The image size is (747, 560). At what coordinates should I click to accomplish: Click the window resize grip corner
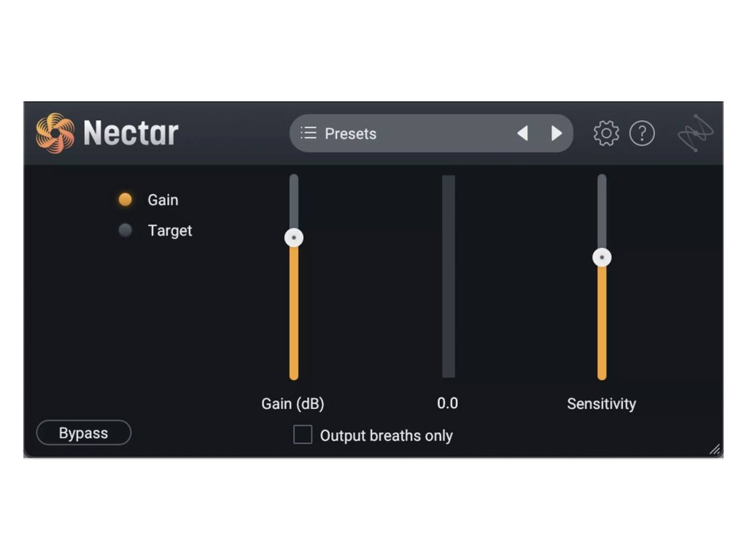[715, 449]
